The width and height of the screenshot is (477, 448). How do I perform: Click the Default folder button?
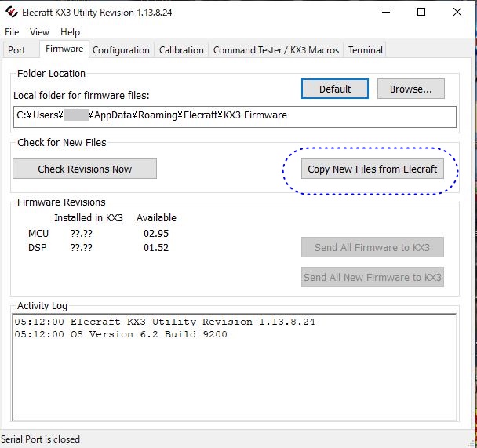pyautogui.click(x=335, y=89)
